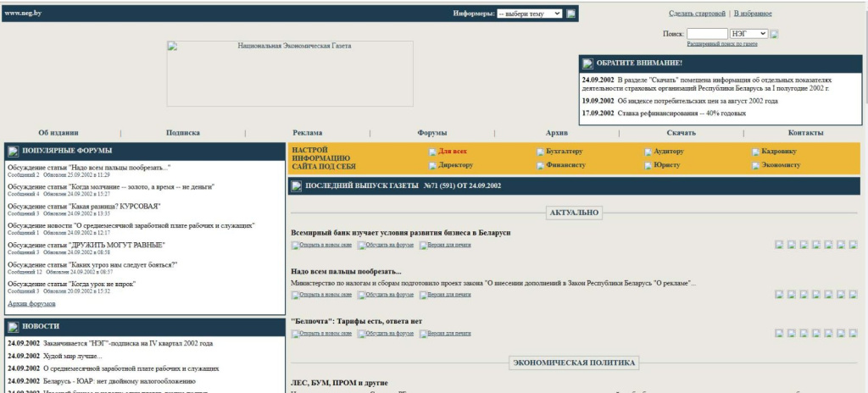Click 'Открыть в новом окне' under Белпочта article

coord(325,334)
